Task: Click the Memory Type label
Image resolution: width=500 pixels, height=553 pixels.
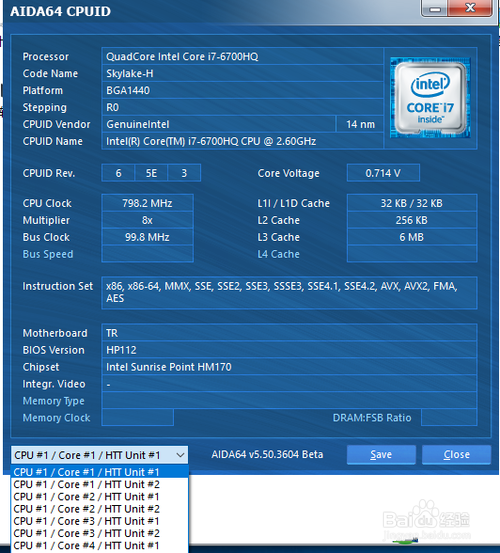Action: click(54, 401)
